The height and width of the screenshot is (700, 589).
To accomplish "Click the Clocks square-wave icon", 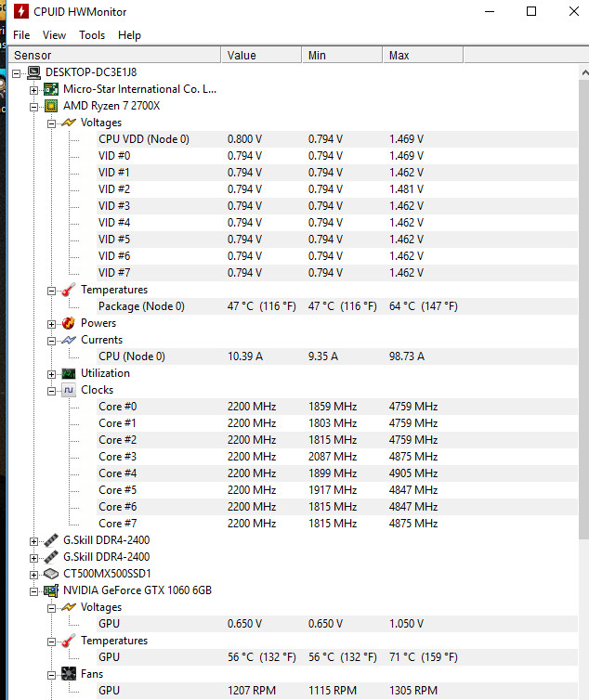I will tap(69, 390).
